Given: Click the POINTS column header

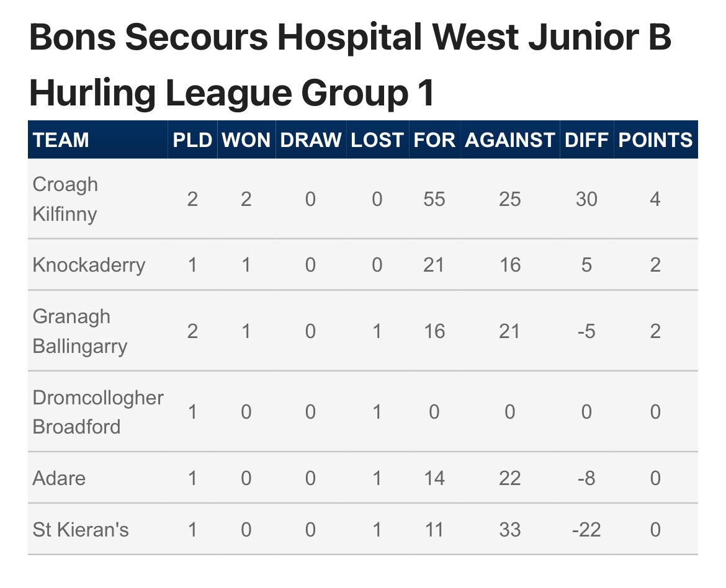Looking at the screenshot, I should [655, 140].
